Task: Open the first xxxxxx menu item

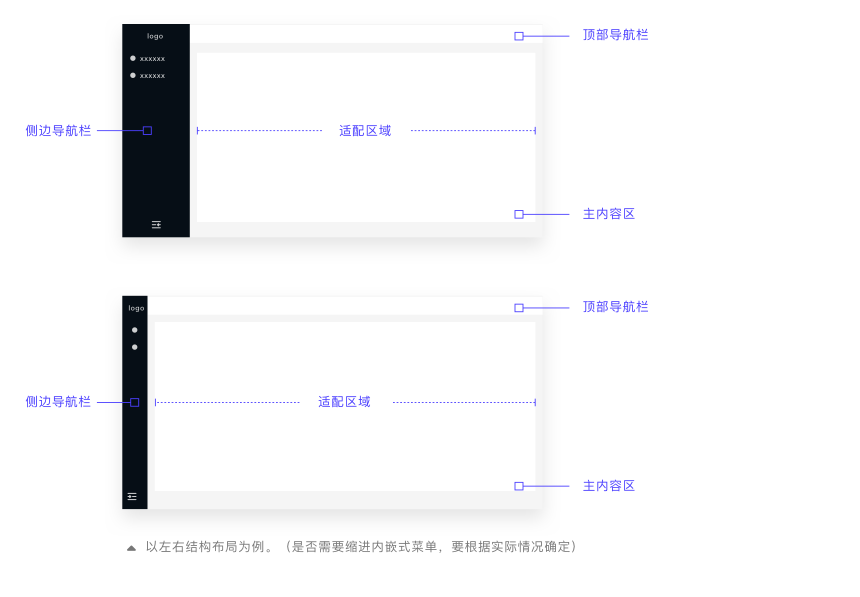Action: coord(148,58)
